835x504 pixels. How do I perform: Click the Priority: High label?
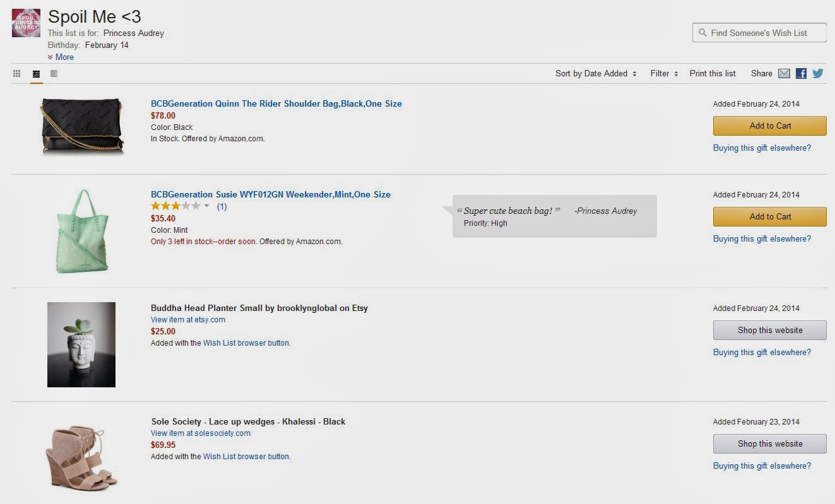pyautogui.click(x=485, y=223)
